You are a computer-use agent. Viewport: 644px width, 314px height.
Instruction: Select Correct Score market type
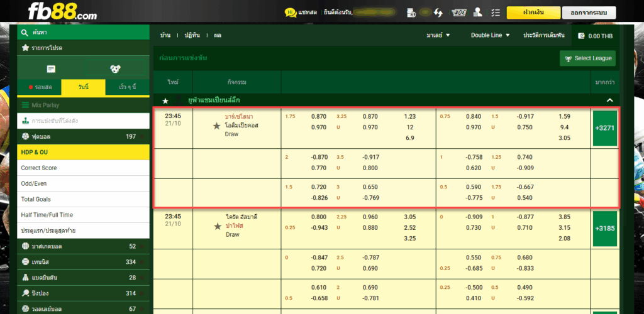(84, 168)
